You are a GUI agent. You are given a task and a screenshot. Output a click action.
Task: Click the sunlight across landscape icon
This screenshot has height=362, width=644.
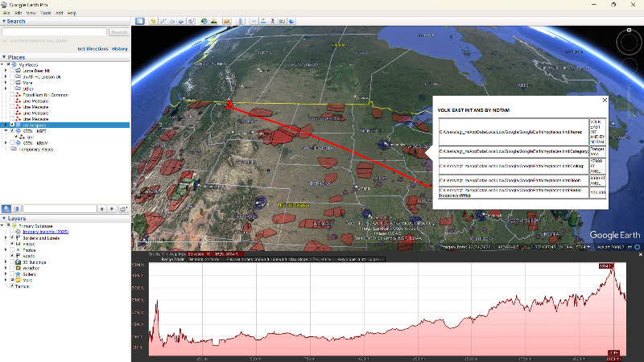[x=215, y=21]
